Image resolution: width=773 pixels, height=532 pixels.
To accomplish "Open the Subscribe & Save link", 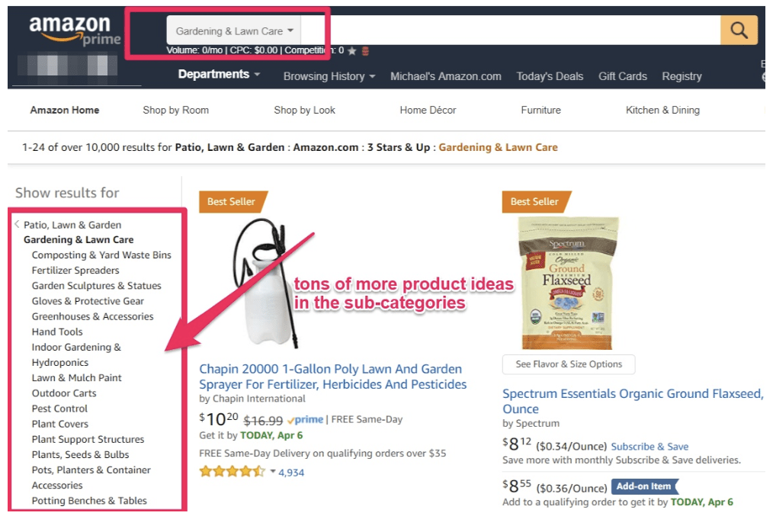I will (650, 447).
